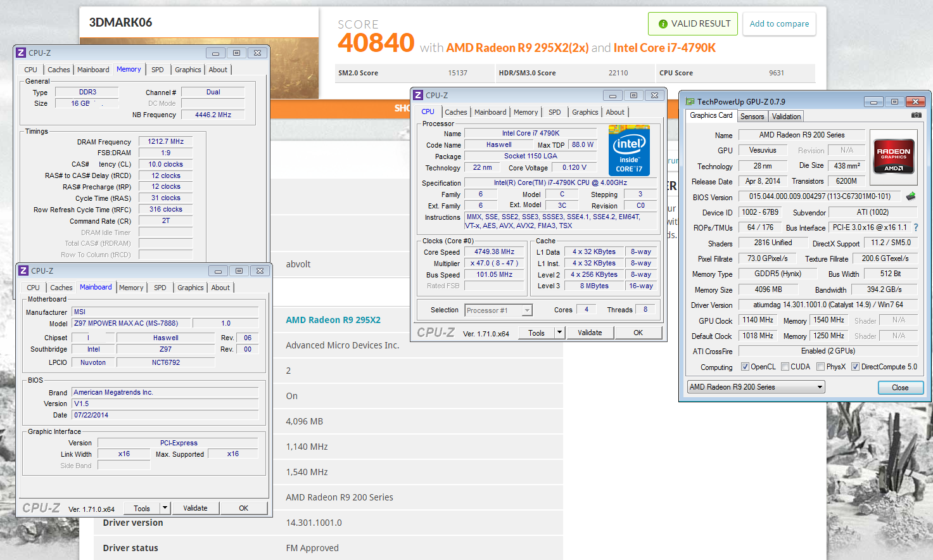Click Core Speed 4749.38 MHz field

[495, 251]
